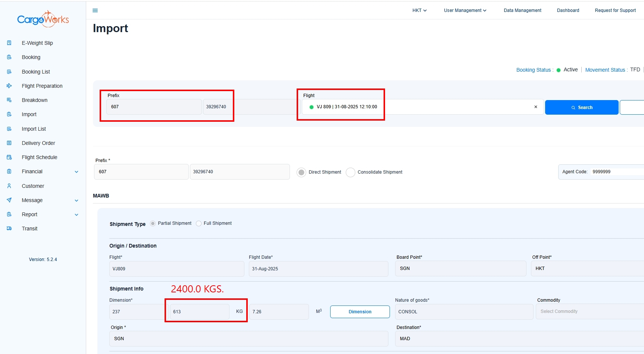Select the Consolidate Shipment option

(350, 172)
